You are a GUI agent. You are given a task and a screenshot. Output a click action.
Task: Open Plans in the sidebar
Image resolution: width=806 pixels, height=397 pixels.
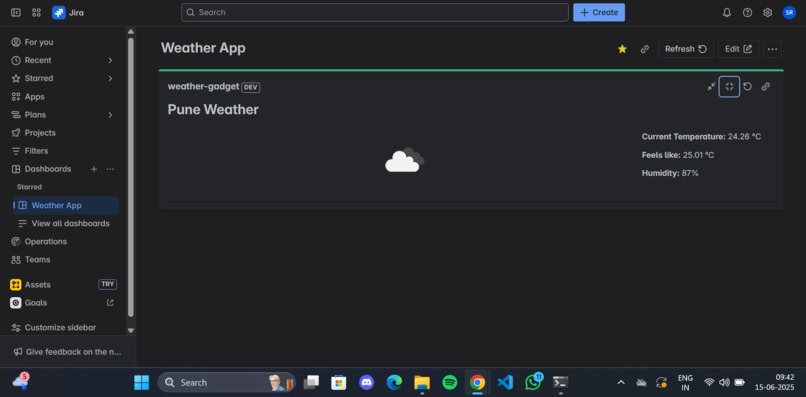pyautogui.click(x=35, y=115)
